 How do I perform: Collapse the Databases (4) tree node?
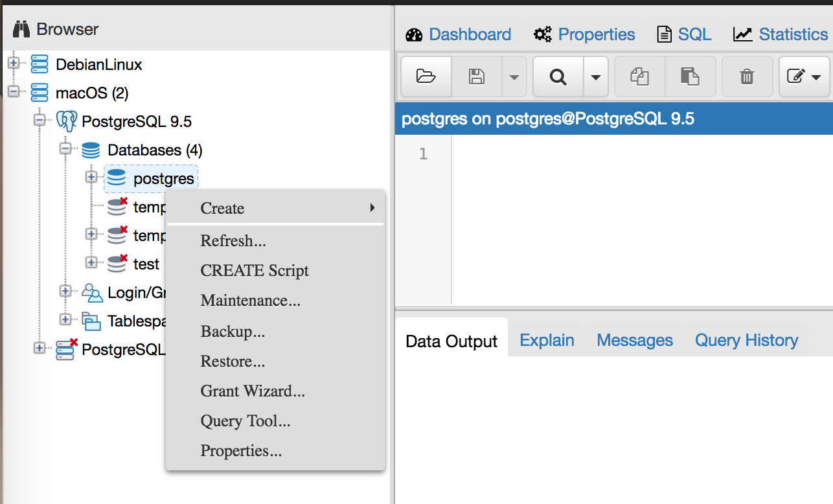click(65, 149)
